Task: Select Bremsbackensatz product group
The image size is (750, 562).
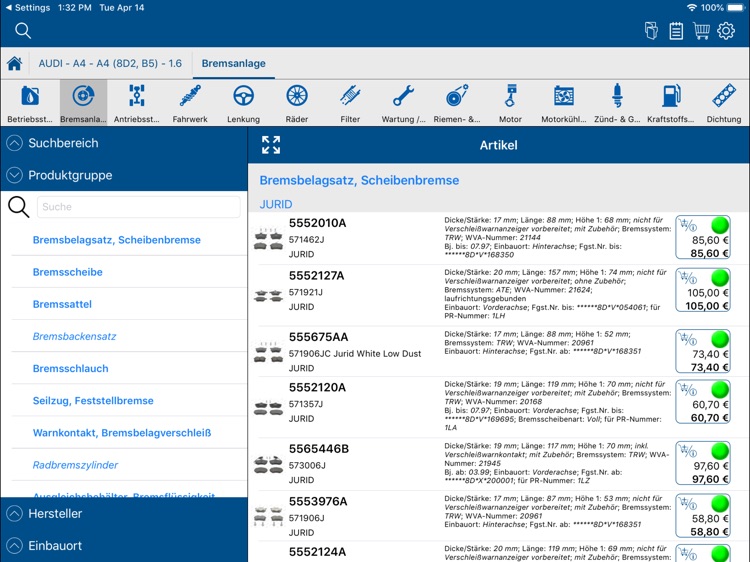Action: point(75,336)
